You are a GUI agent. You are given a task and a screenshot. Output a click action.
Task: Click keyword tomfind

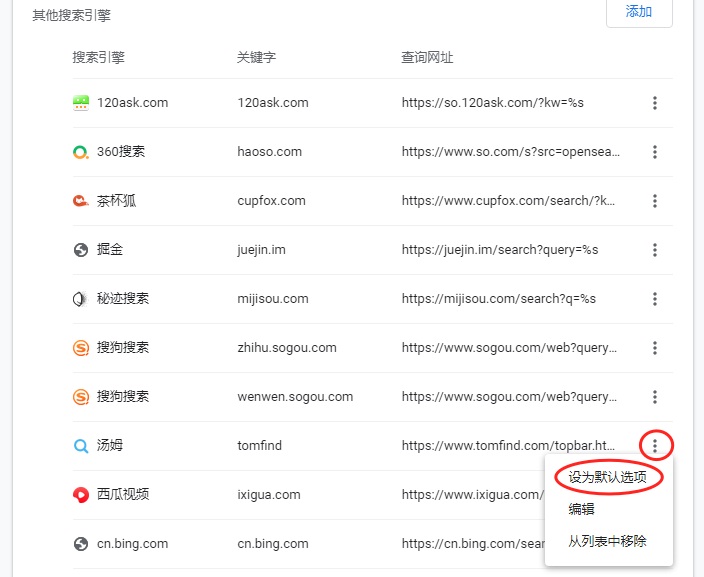tap(260, 445)
